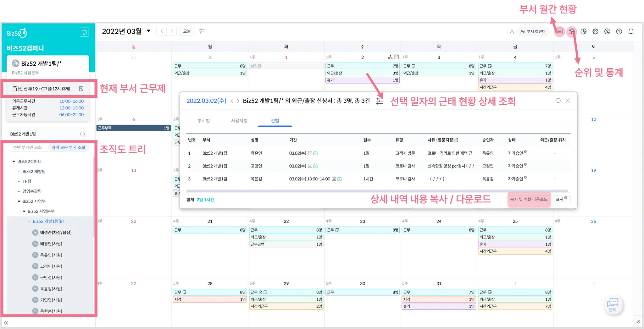The width and height of the screenshot is (644, 329).
Task: Open the department monthly status icon
Action: click(560, 31)
